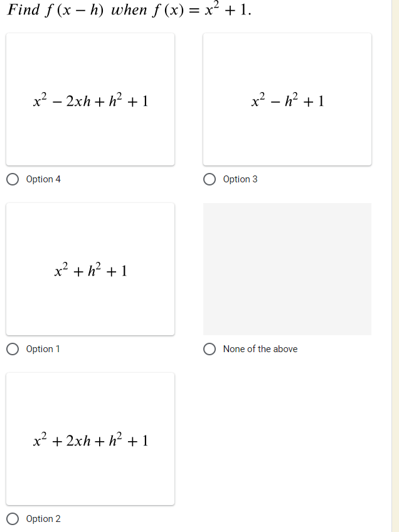Click the card showing x² + 2xh + h² + 1
399x532 pixels.
tap(90, 439)
